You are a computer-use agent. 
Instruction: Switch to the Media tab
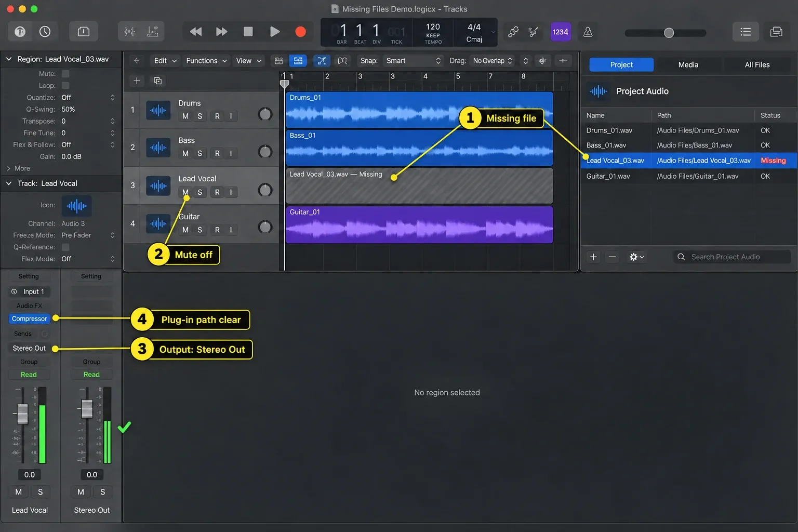pos(688,64)
